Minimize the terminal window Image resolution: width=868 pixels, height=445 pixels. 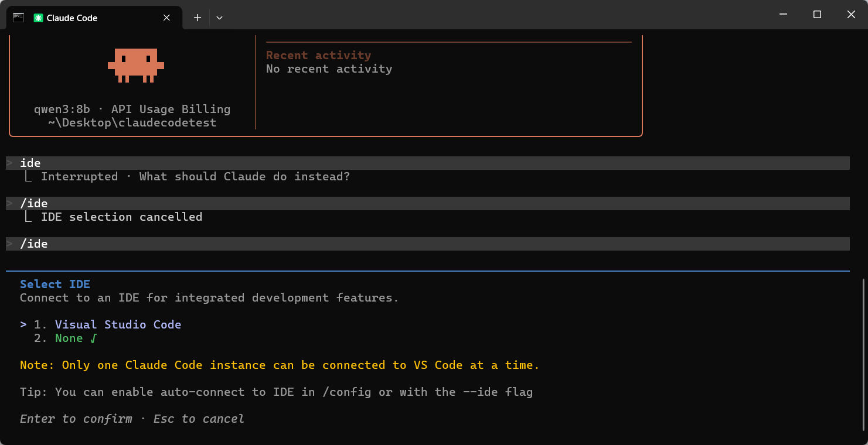[x=783, y=14]
